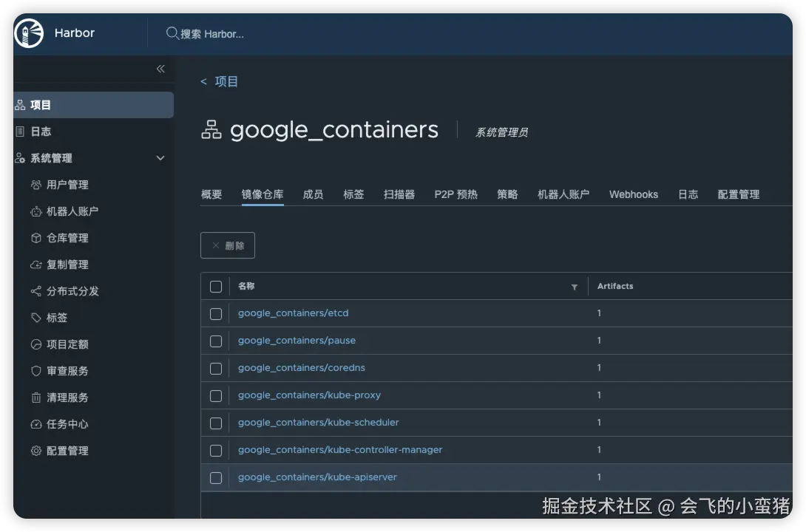The width and height of the screenshot is (806, 532).
Task: Select 分布式分发 in the sidebar
Action: [x=72, y=291]
